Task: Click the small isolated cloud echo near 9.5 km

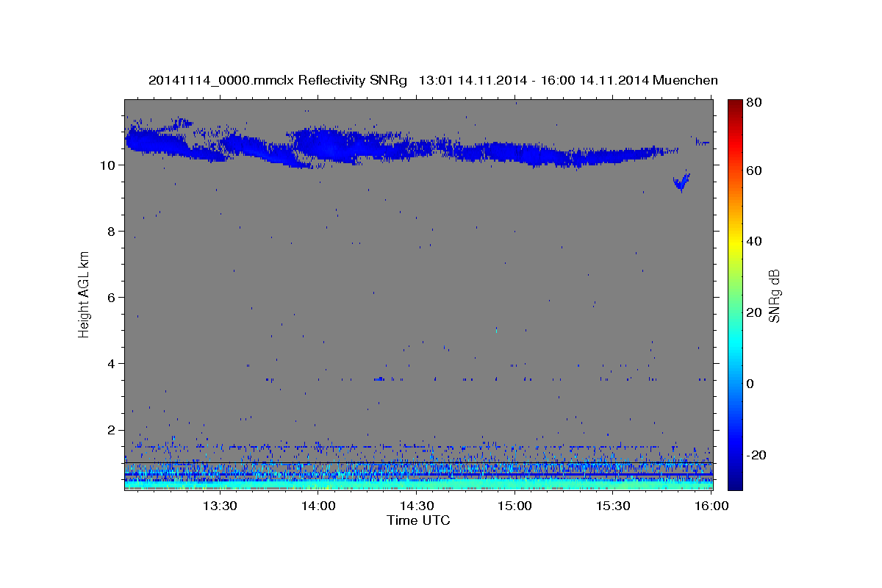Action: 681,182
